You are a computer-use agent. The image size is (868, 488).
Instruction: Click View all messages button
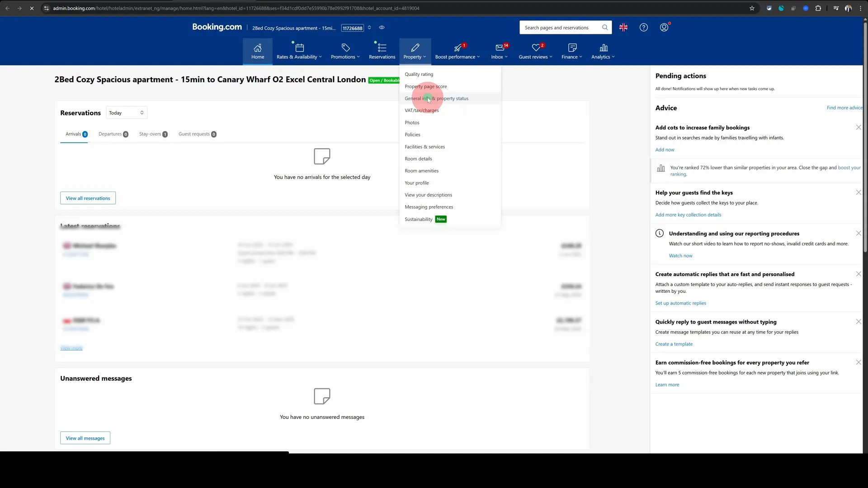[85, 438]
